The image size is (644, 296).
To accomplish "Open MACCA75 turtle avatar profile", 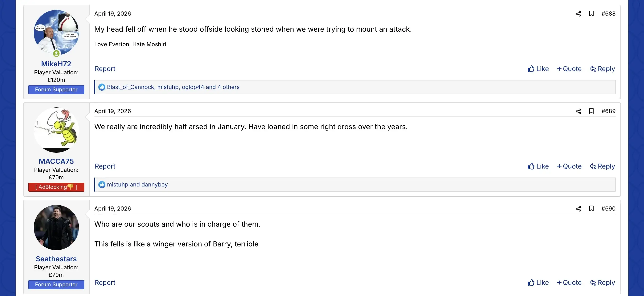I will [x=56, y=130].
